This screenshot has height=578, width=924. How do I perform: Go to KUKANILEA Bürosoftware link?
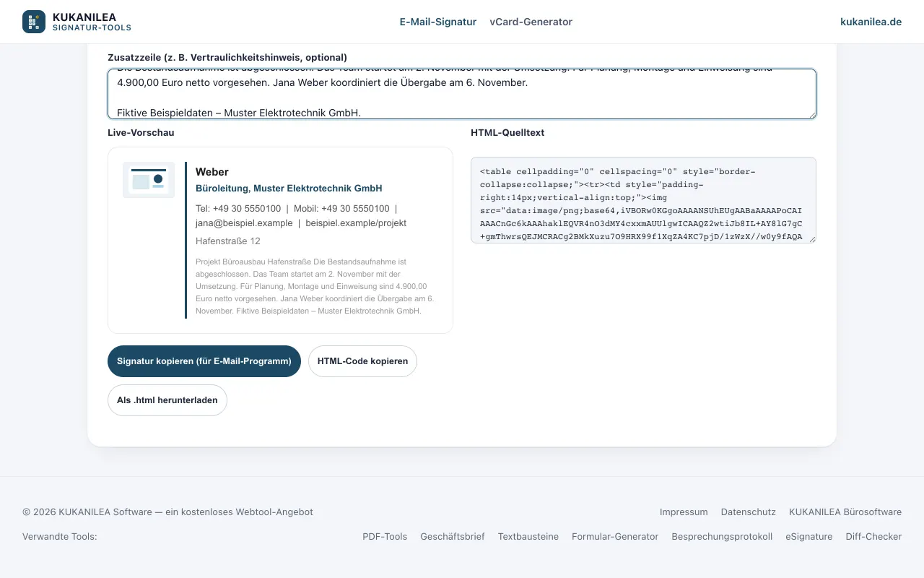[x=845, y=512]
